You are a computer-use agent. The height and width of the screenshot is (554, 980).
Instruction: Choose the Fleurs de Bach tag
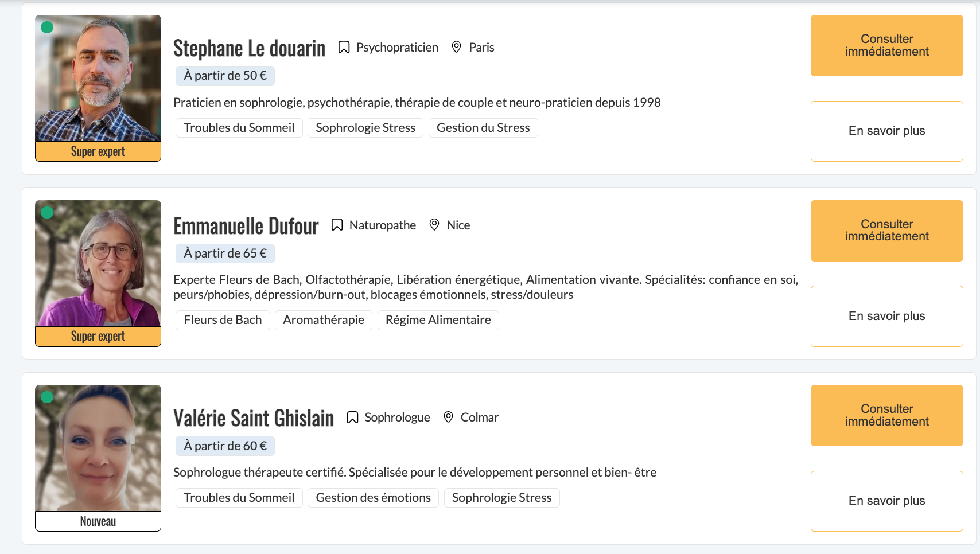[x=223, y=320]
